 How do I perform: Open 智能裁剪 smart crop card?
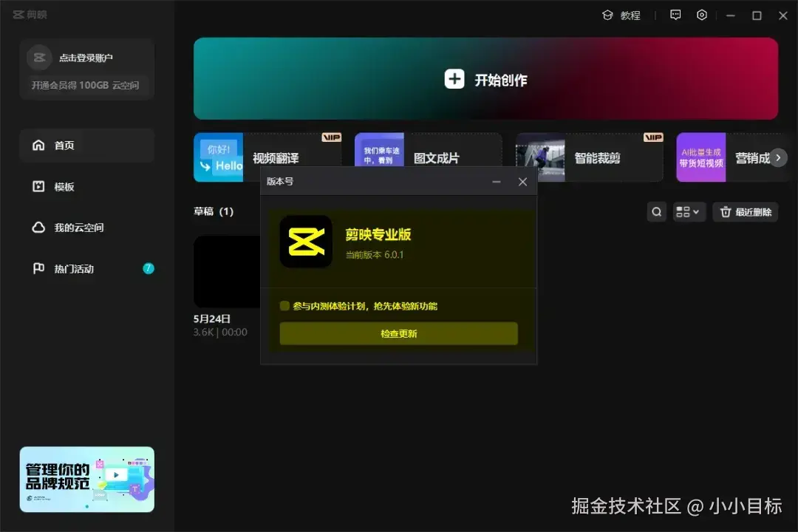pos(590,157)
